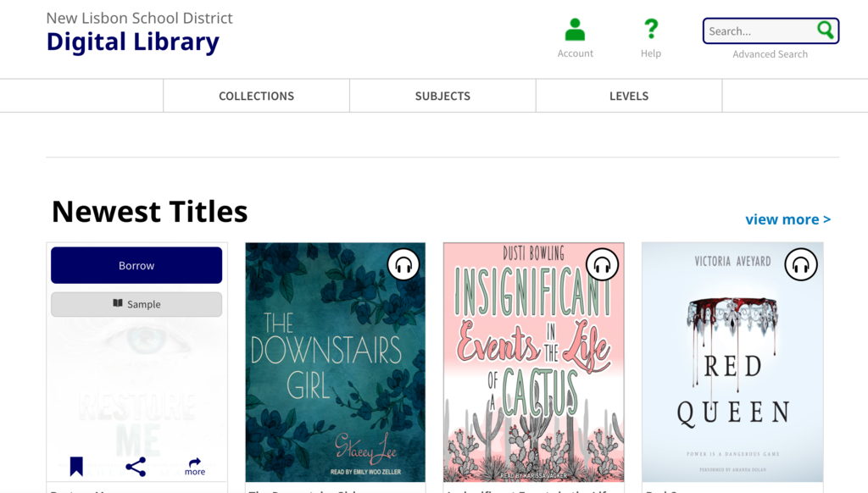Follow the 'view more >' link

(787, 219)
